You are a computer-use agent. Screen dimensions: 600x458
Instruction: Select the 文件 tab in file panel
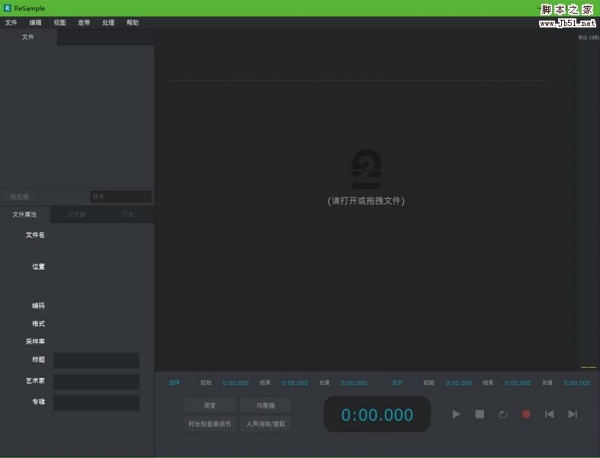[28, 37]
